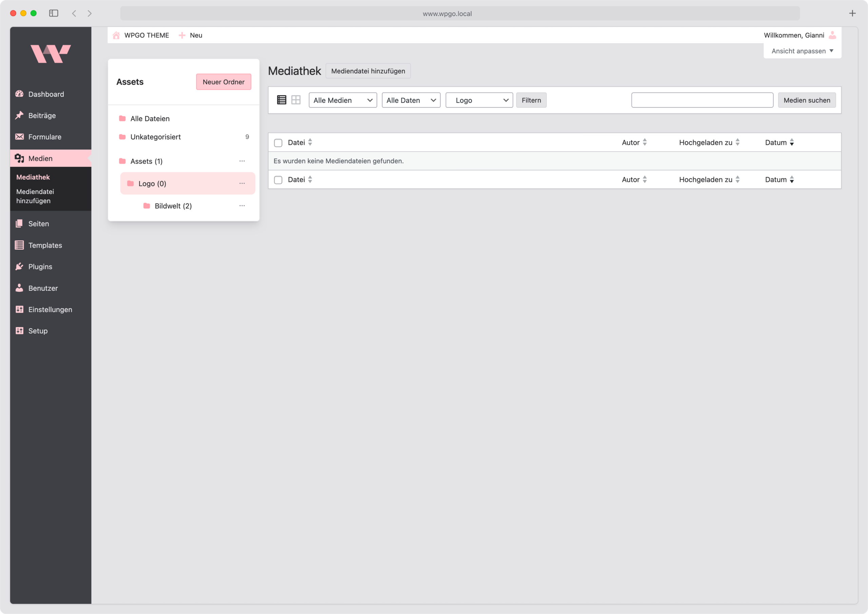Select the checkbox in the Datei header row

tap(278, 142)
